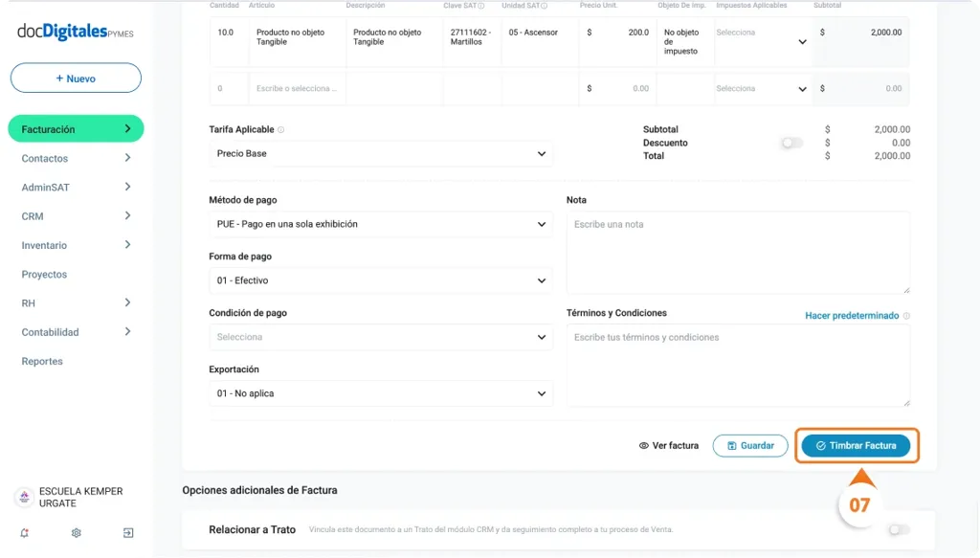980x558 pixels.
Task: Open the notifications bell
Action: pos(25,533)
